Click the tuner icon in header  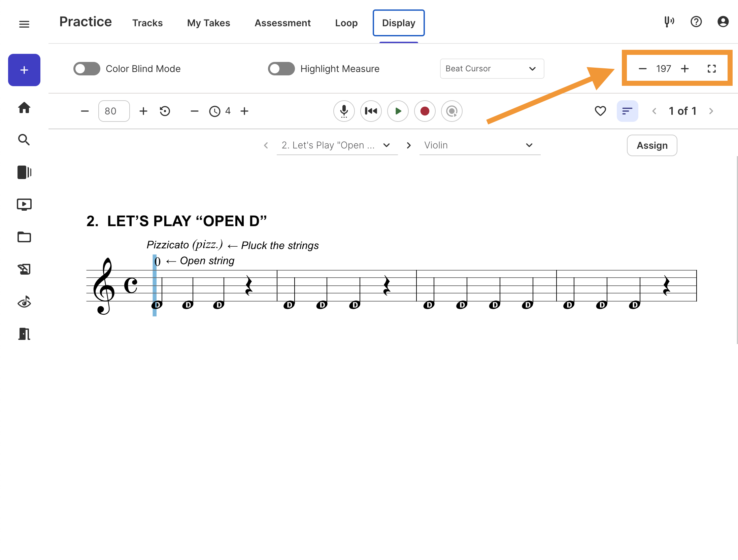tap(669, 22)
